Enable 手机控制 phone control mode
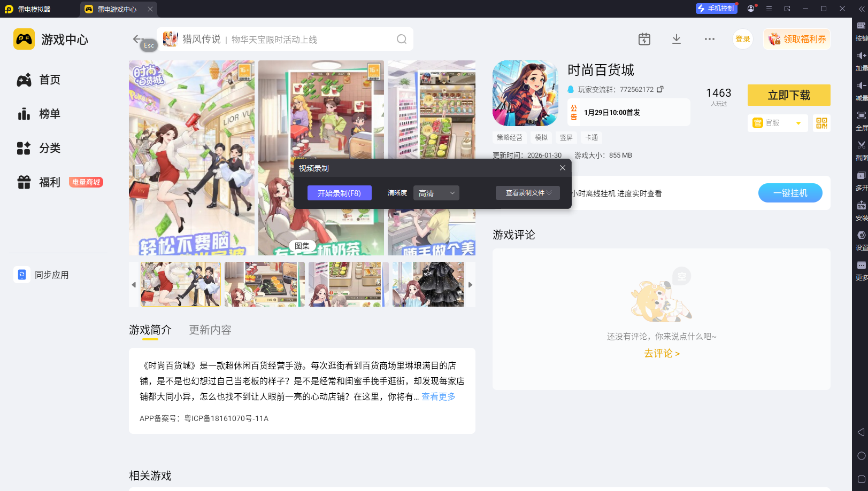The image size is (868, 491). pos(717,9)
